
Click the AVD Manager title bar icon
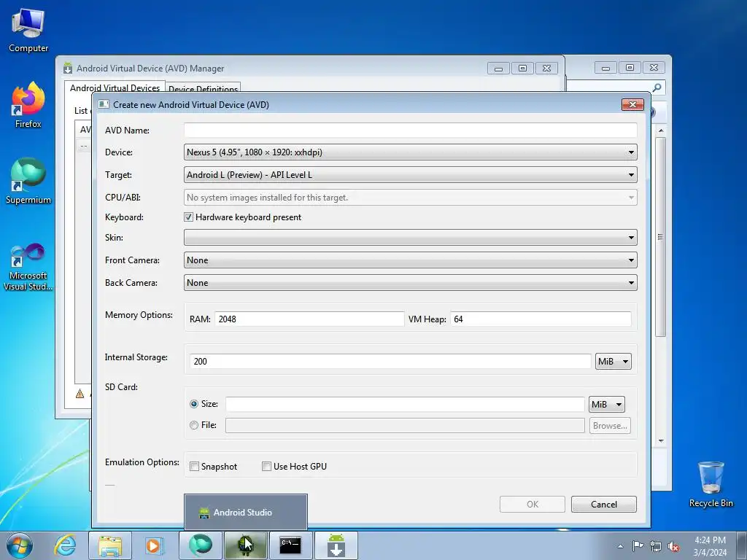coord(68,68)
